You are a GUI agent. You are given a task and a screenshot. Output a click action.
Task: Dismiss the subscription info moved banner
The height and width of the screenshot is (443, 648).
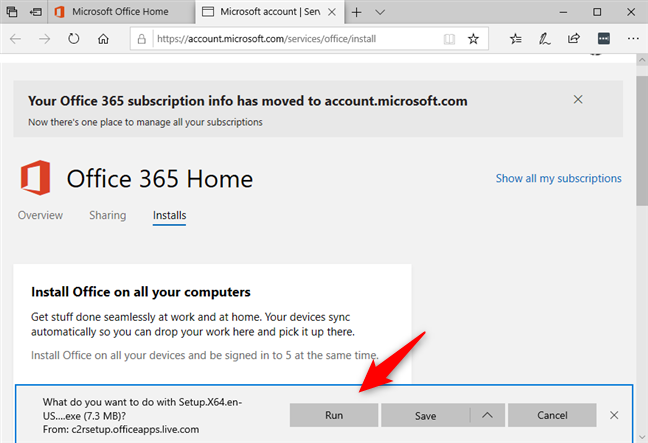[578, 99]
